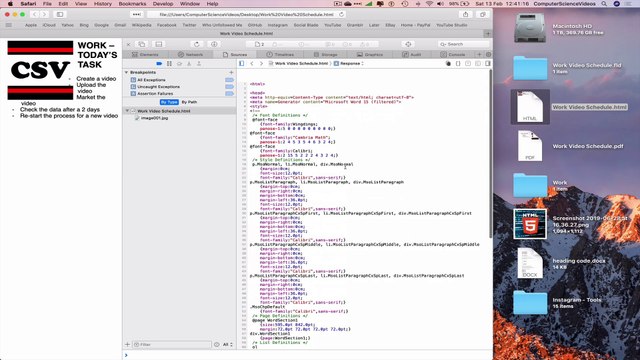Viewport: 640px width, 360px height.
Task: Toggle the Uncaught Exceptions breakpoint
Action: [x=229, y=87]
